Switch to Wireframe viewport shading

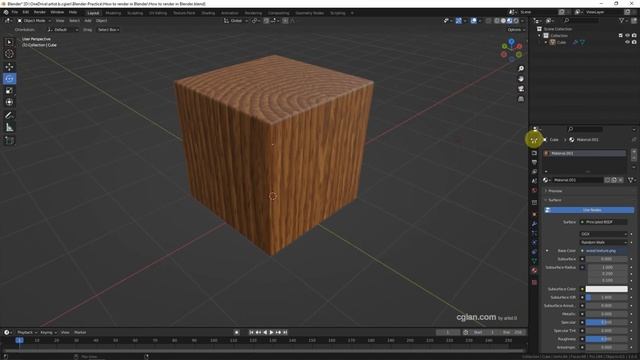coord(497,20)
